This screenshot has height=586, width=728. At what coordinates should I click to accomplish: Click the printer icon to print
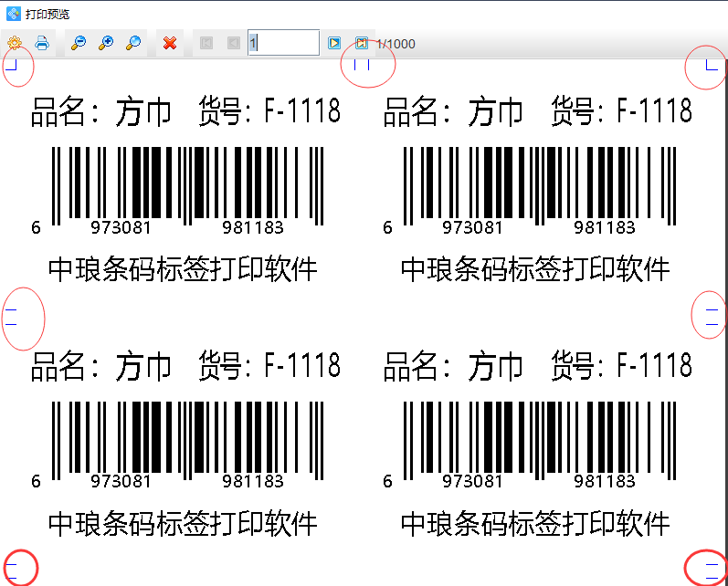(x=42, y=43)
